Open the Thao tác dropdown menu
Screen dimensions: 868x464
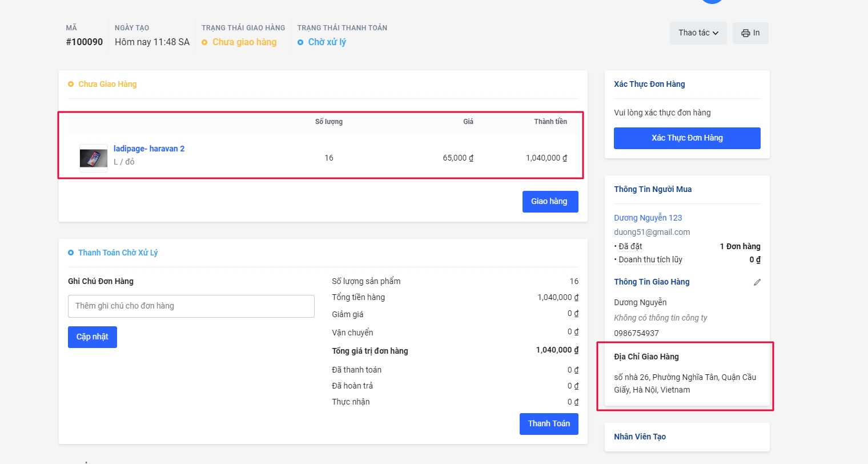pos(698,33)
